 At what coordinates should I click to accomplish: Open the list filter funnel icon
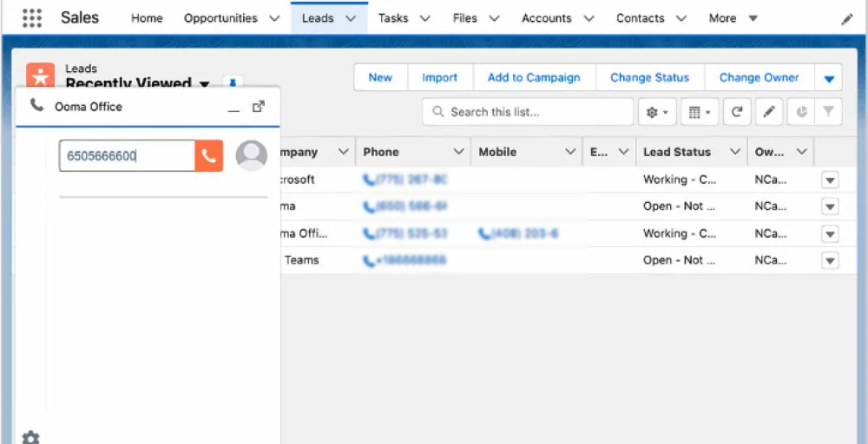click(x=828, y=112)
